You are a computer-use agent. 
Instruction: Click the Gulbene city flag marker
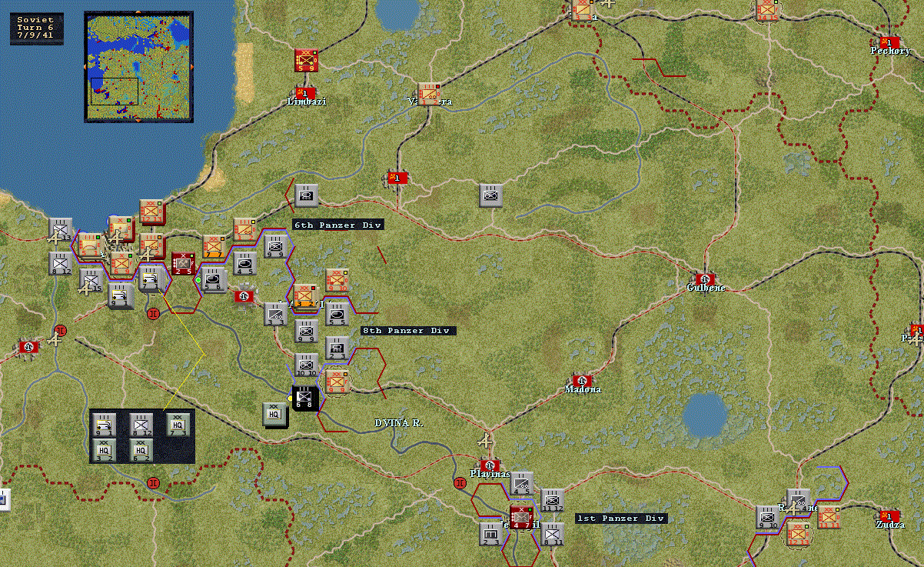point(703,278)
